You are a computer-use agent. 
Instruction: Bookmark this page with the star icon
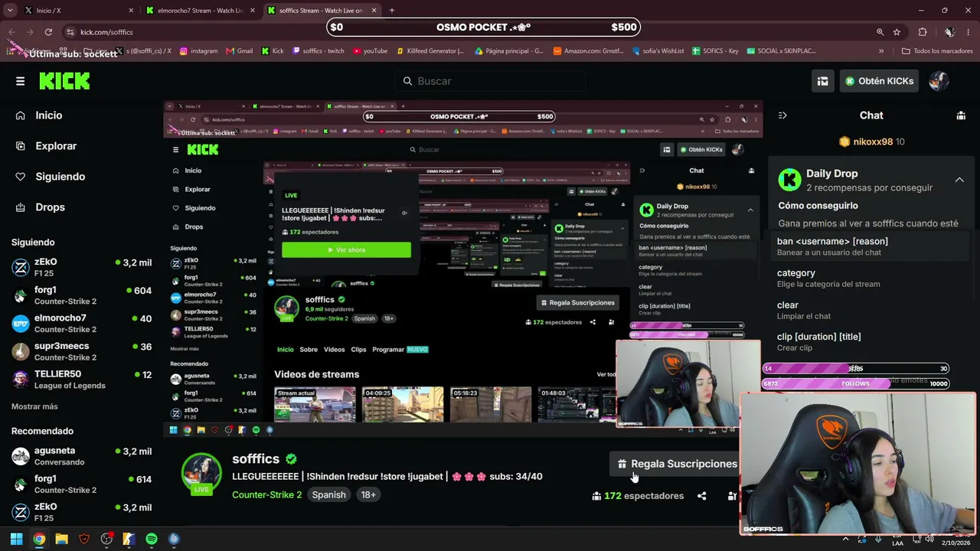[897, 32]
